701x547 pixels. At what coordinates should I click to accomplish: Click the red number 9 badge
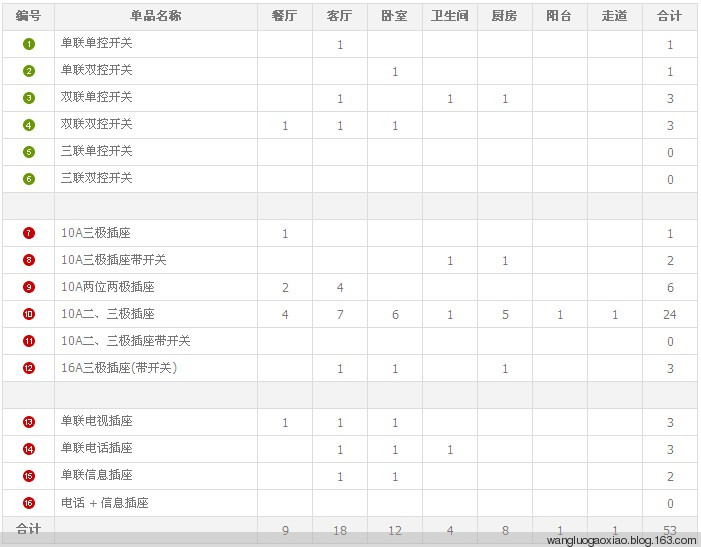[x=29, y=287]
